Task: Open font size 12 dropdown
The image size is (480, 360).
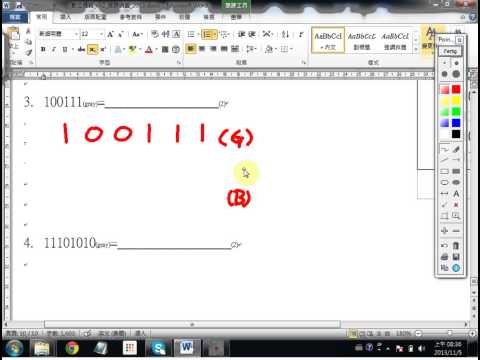Action: 101,34
